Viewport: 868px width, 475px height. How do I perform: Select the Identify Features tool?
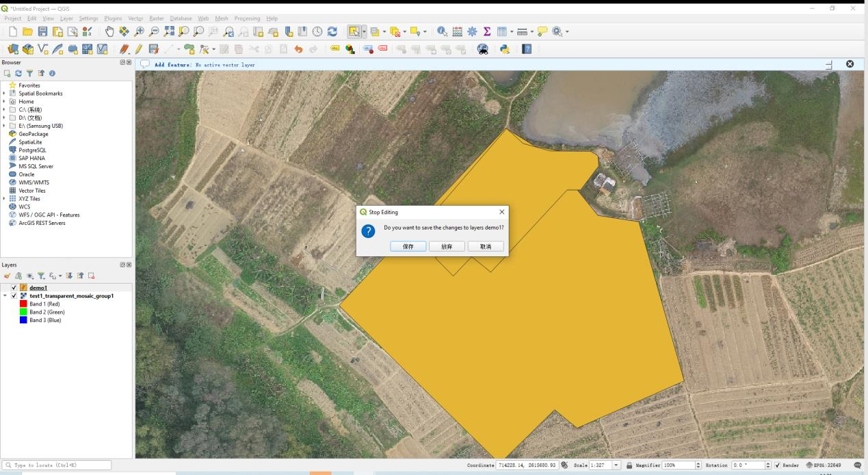442,31
